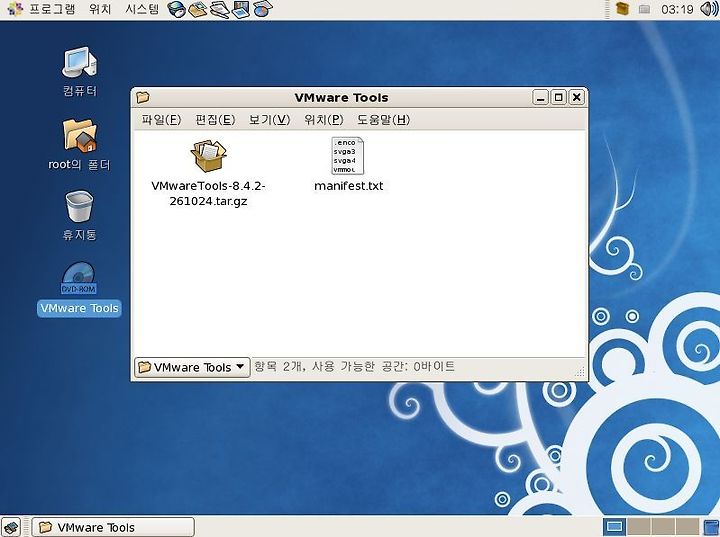720x537 pixels.
Task: Maximize the VMware Tools window
Action: pos(558,97)
